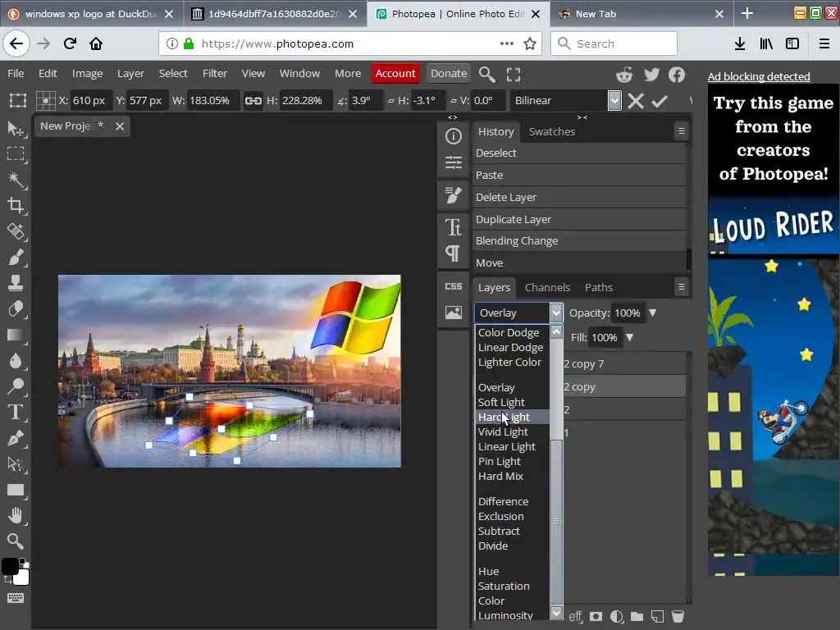
Task: Click the Duplicate Layer history step
Action: click(578, 219)
